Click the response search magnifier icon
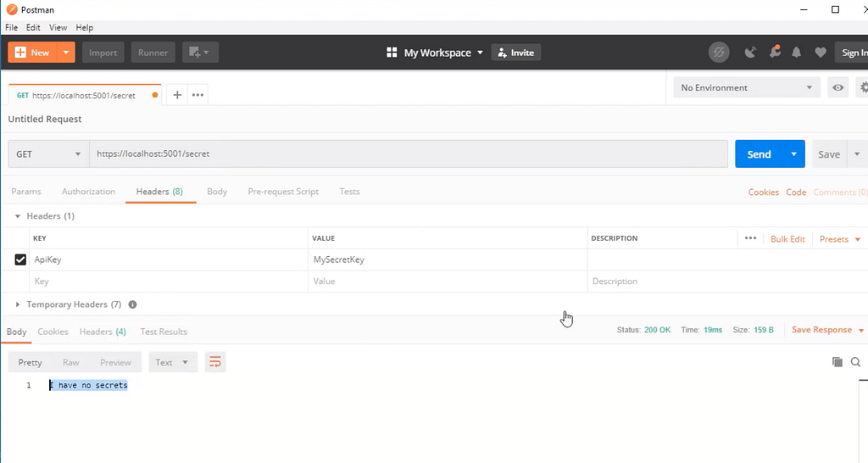This screenshot has width=868, height=463. point(855,362)
